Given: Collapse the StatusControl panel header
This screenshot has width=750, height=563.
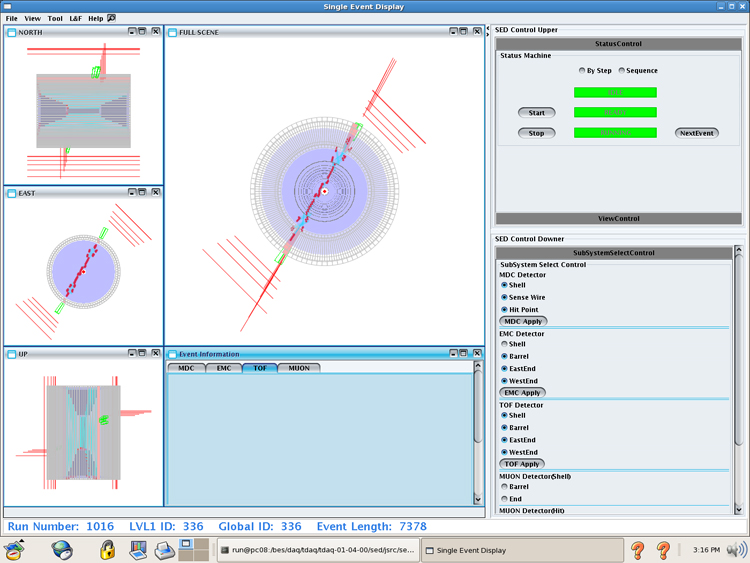Looking at the screenshot, I should coord(619,43).
